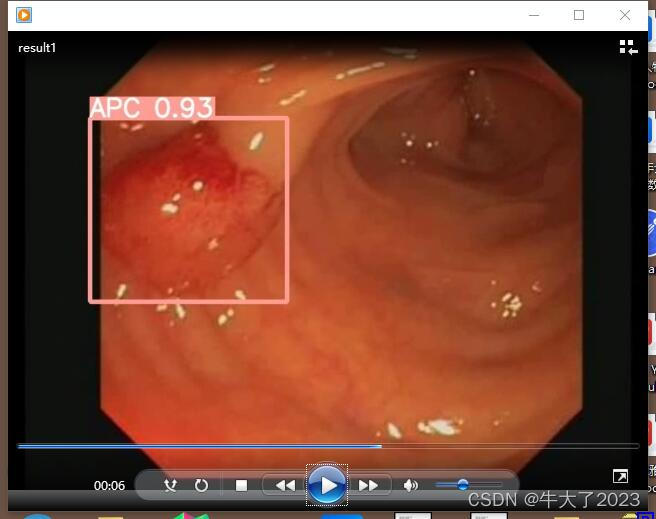Toggle shuffle mode
The image size is (656, 519).
tap(170, 485)
